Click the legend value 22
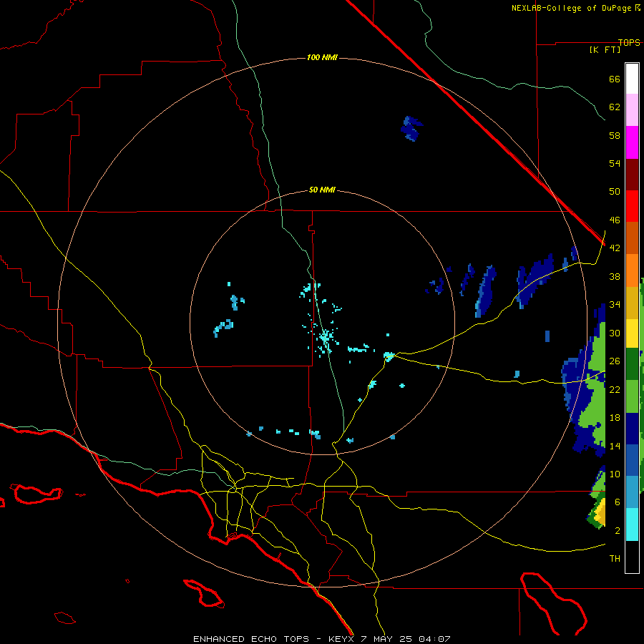Image resolution: width=644 pixels, height=644 pixels. [615, 389]
